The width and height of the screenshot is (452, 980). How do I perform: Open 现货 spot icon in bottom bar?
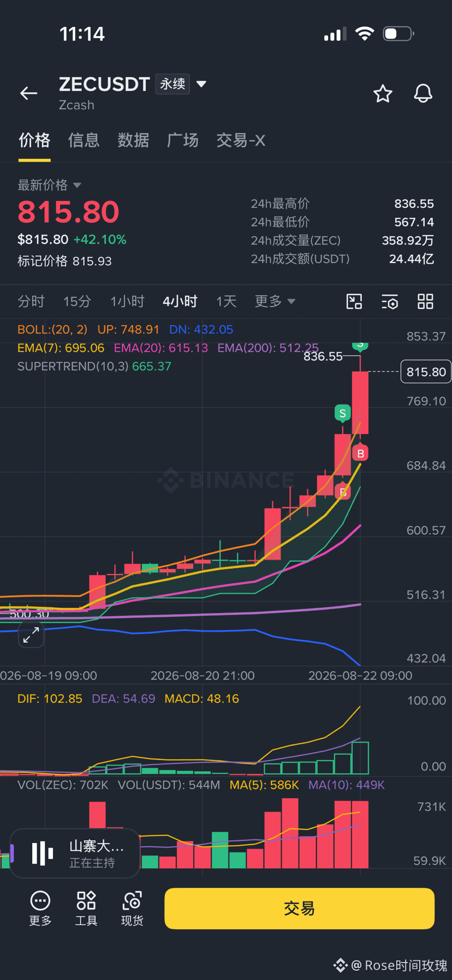[x=132, y=909]
